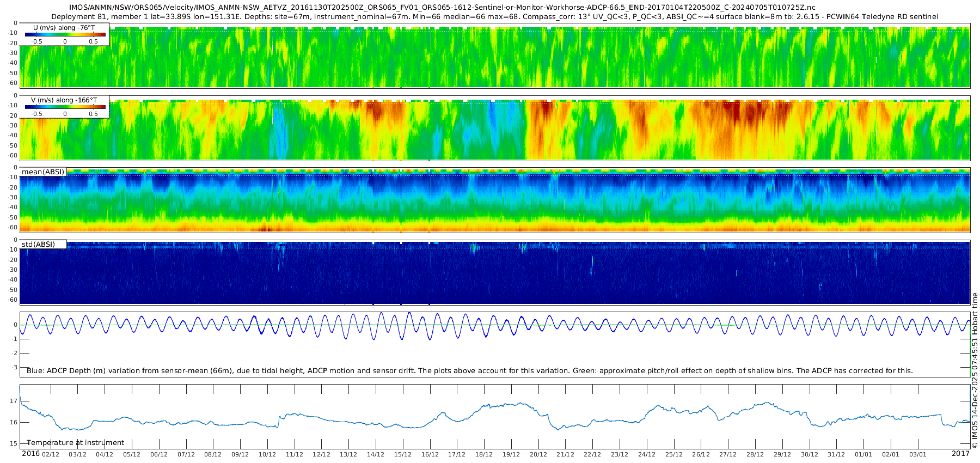Screen dimensions: 980x463
Task: Click the 20/12 date tick label
Action: (538, 454)
